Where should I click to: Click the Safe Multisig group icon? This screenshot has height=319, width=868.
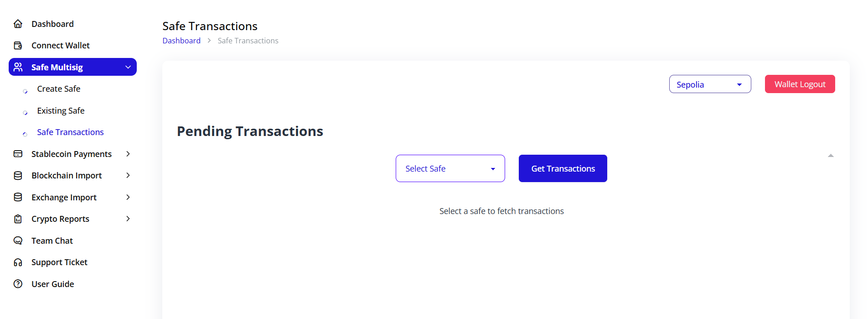[18, 67]
